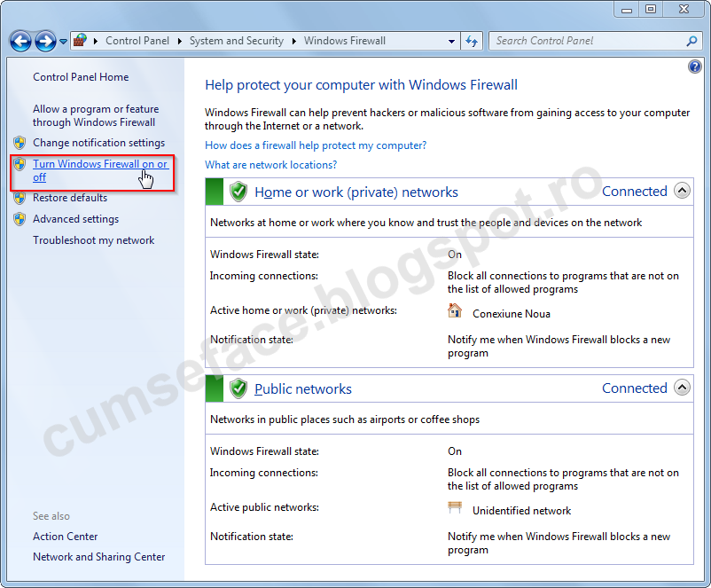This screenshot has width=711, height=588.
Task: Open Control Panel Home
Action: 81,77
